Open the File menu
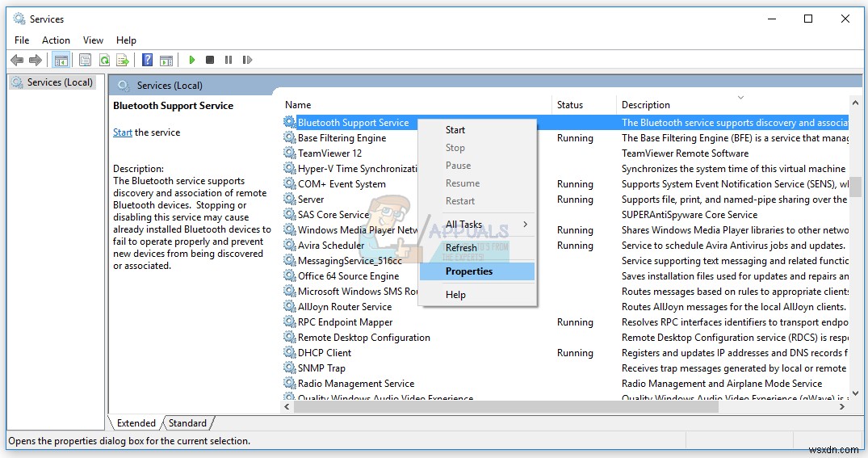The width and height of the screenshot is (868, 458). point(22,40)
